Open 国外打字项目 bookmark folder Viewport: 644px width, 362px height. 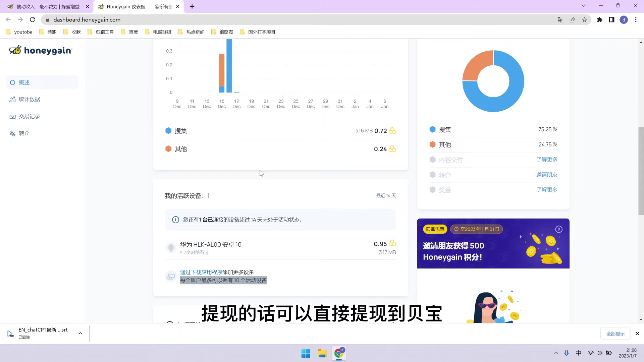click(x=258, y=32)
